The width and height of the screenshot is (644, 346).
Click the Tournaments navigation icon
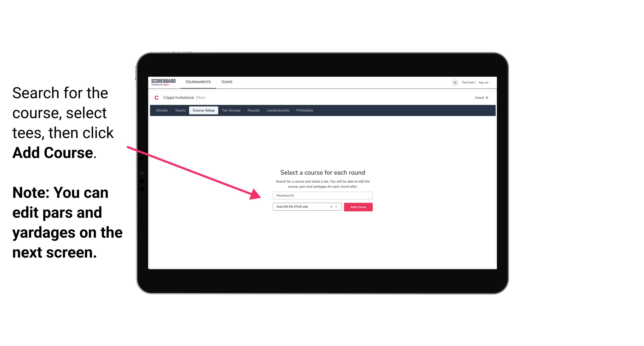[198, 82]
